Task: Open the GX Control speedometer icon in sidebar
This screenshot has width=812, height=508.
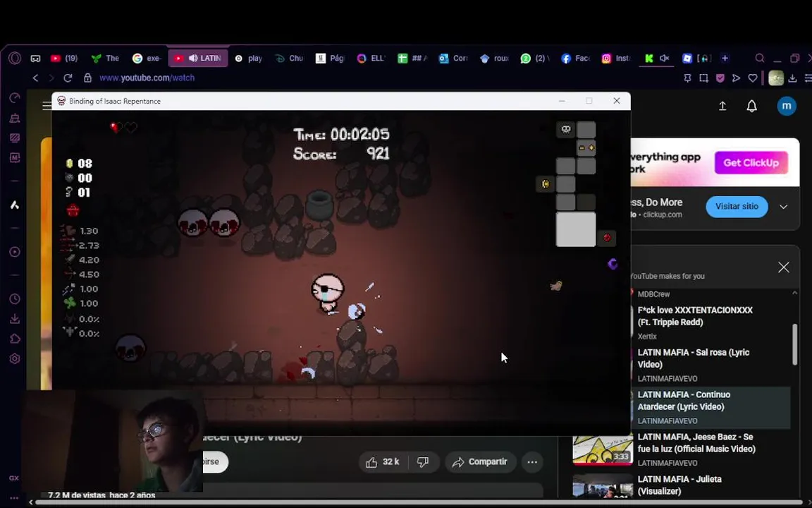Action: (x=15, y=98)
